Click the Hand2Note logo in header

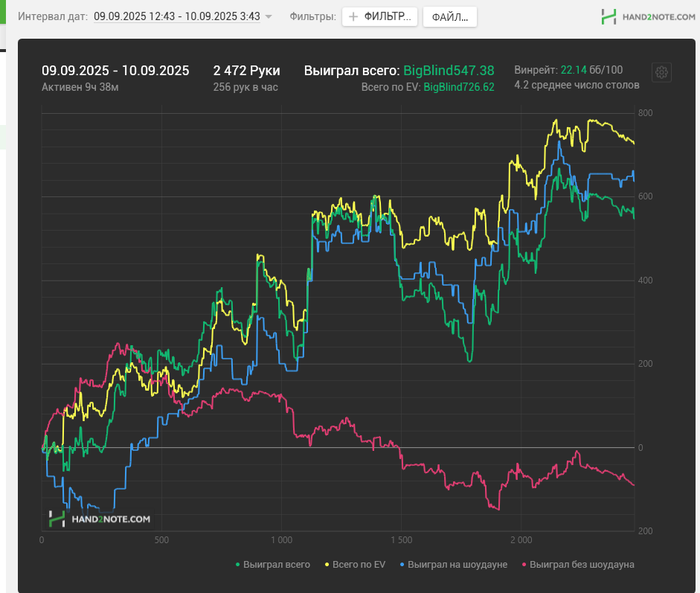[648, 17]
